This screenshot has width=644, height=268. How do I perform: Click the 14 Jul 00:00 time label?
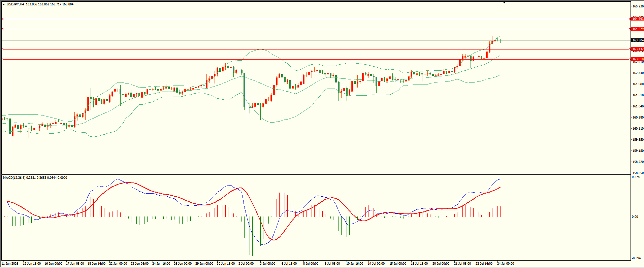[x=376, y=264]
